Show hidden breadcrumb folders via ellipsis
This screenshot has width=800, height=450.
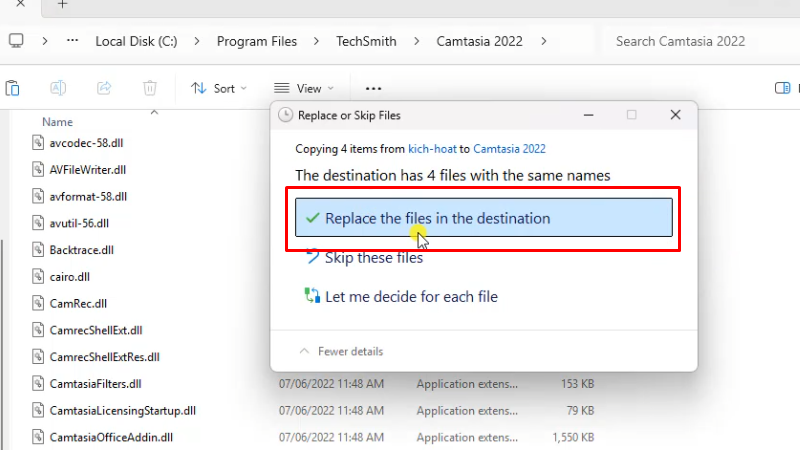tap(72, 40)
